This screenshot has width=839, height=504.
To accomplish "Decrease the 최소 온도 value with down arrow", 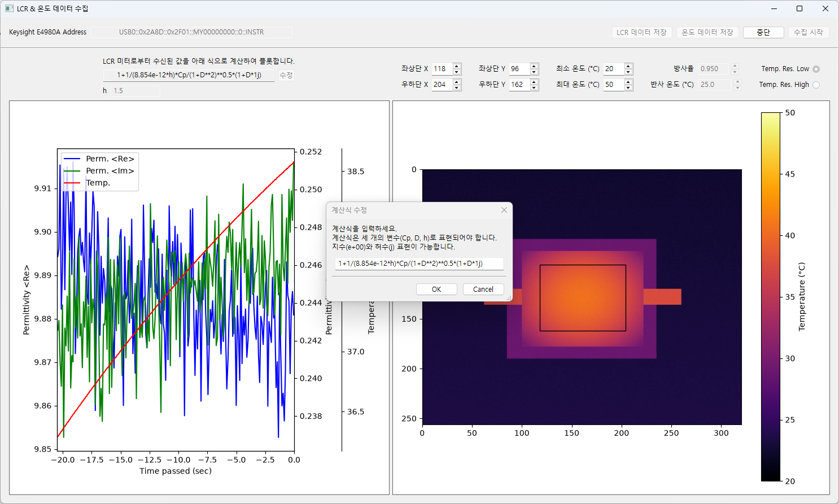I will click(628, 72).
